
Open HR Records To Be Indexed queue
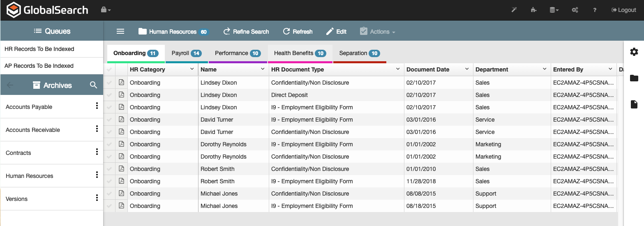click(39, 49)
